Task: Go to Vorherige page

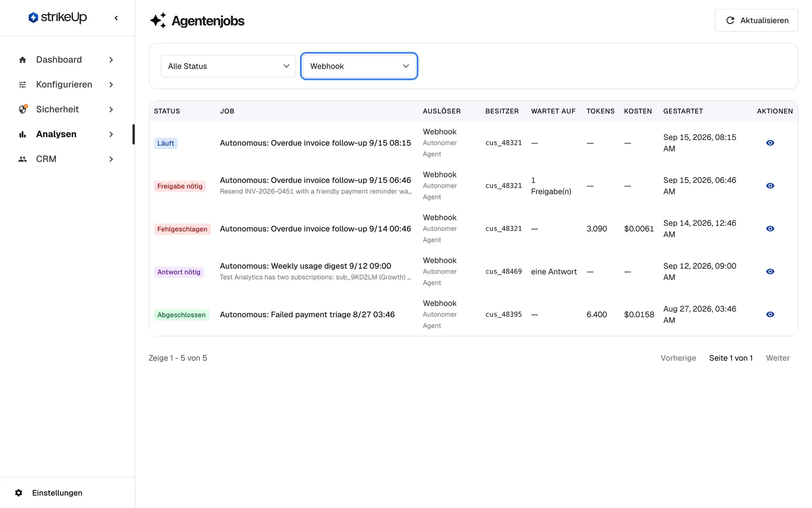Action: click(678, 358)
